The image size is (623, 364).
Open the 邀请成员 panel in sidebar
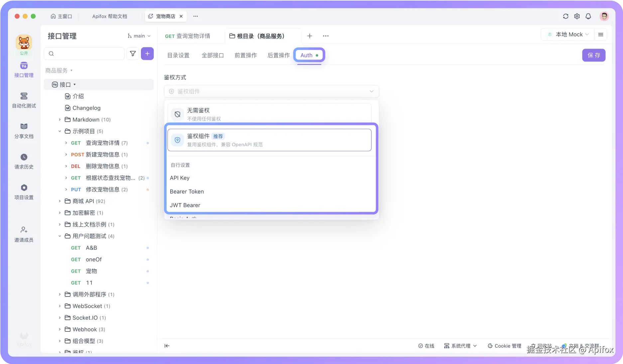point(24,234)
